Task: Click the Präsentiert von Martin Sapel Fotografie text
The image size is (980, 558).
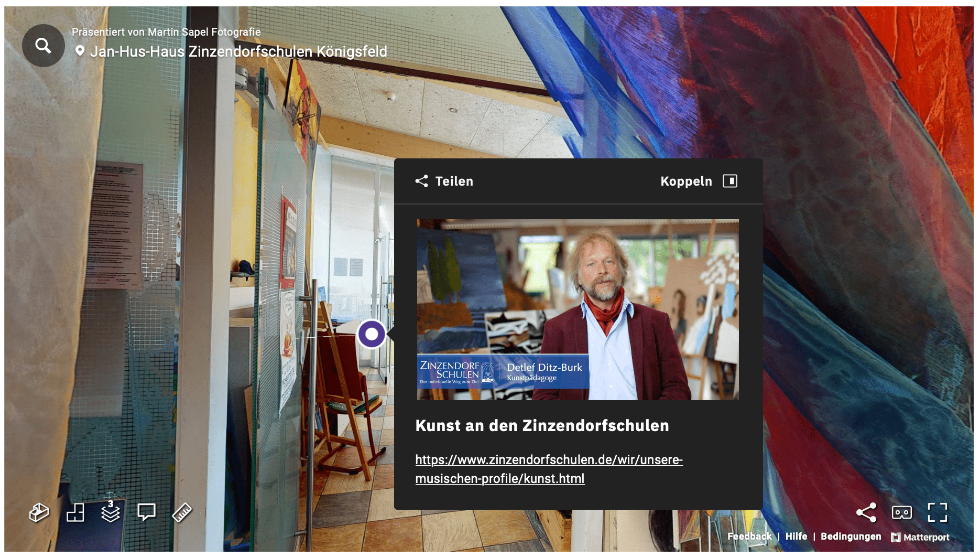Action: click(166, 32)
